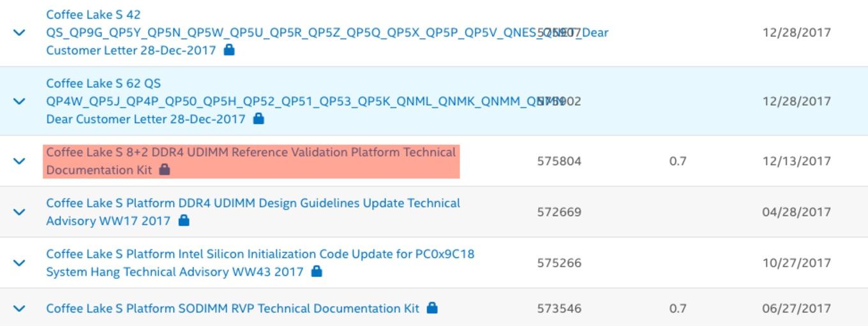Image resolution: width=868 pixels, height=326 pixels.
Task: Expand the Silicon Initialization Code Update row
Action: pos(20,263)
